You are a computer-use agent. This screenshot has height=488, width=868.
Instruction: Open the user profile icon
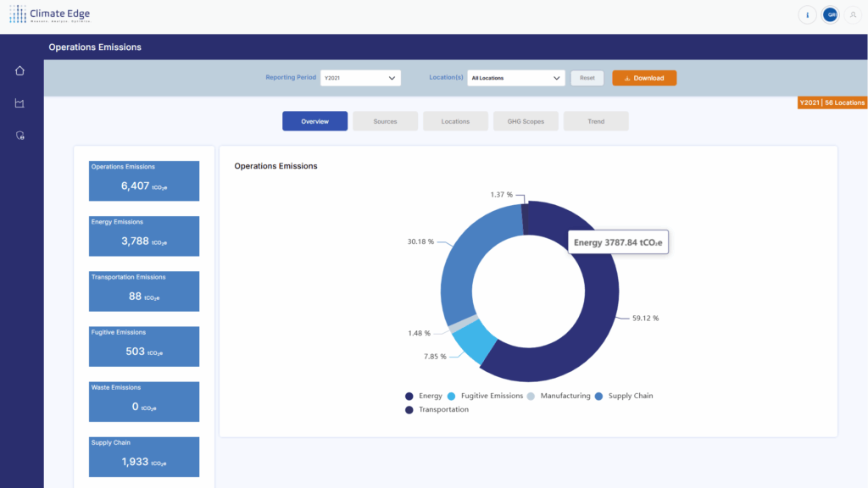point(852,14)
